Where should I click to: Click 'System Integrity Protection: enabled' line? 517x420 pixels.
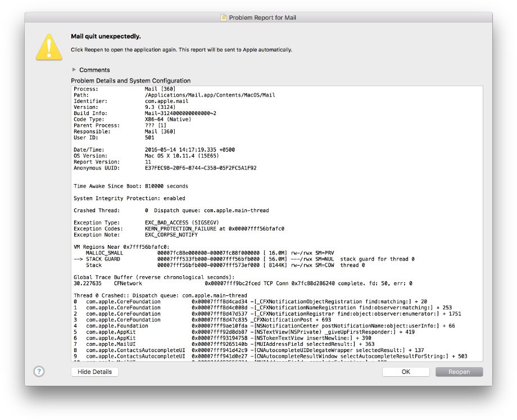coord(129,198)
